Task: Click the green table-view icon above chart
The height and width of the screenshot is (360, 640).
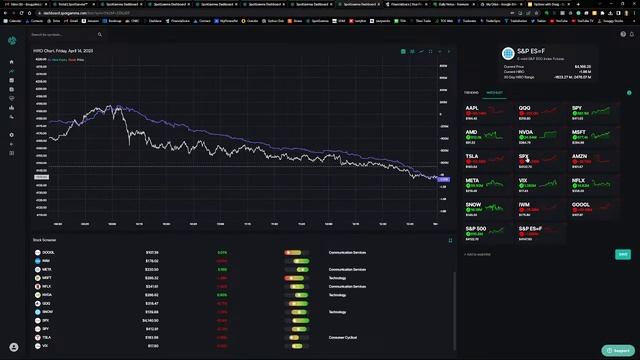Action: pos(403,51)
